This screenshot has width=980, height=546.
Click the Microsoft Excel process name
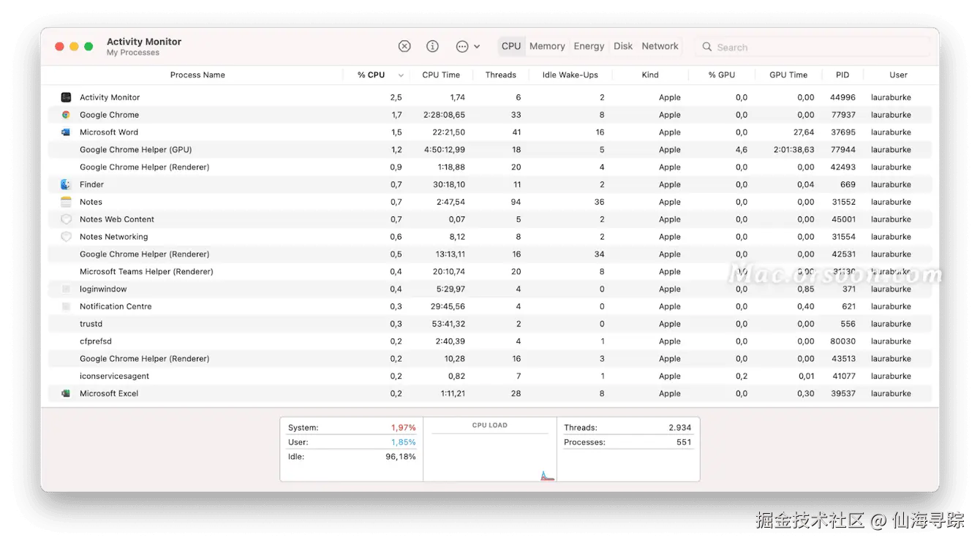coord(109,393)
